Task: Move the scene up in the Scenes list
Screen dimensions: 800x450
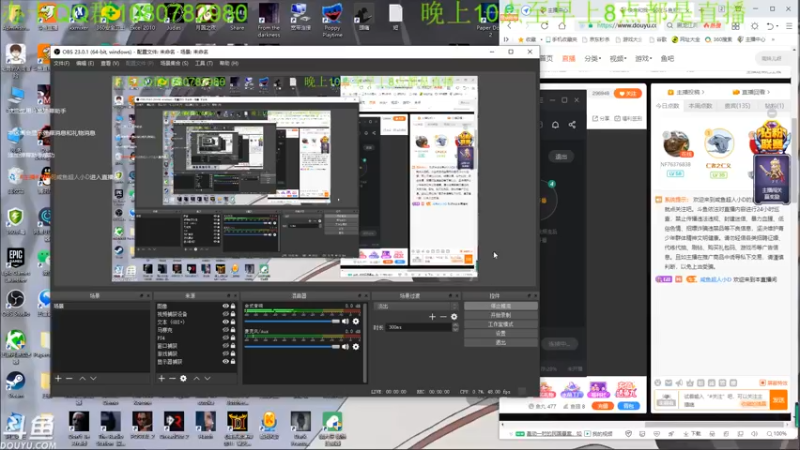Action: click(x=82, y=379)
